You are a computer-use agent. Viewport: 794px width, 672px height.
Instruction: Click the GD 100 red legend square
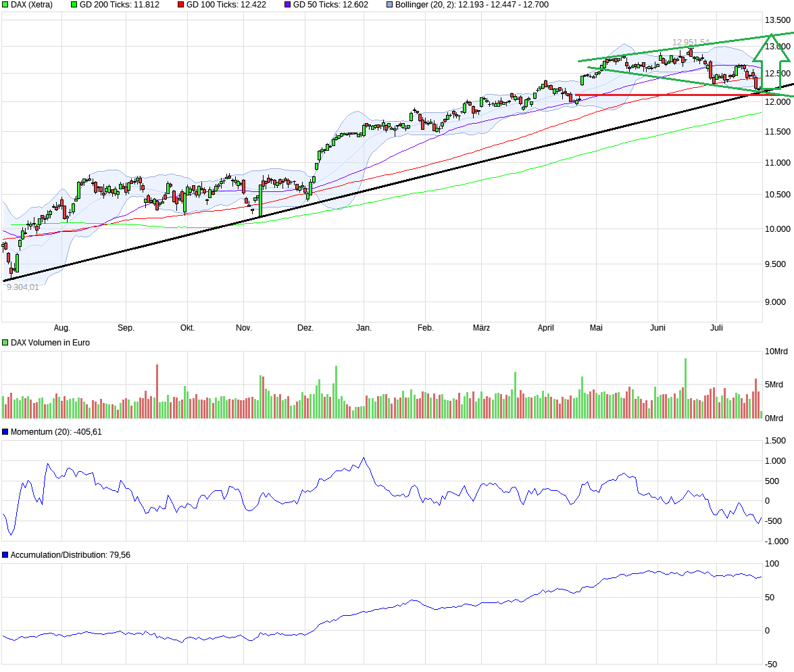[x=181, y=5]
